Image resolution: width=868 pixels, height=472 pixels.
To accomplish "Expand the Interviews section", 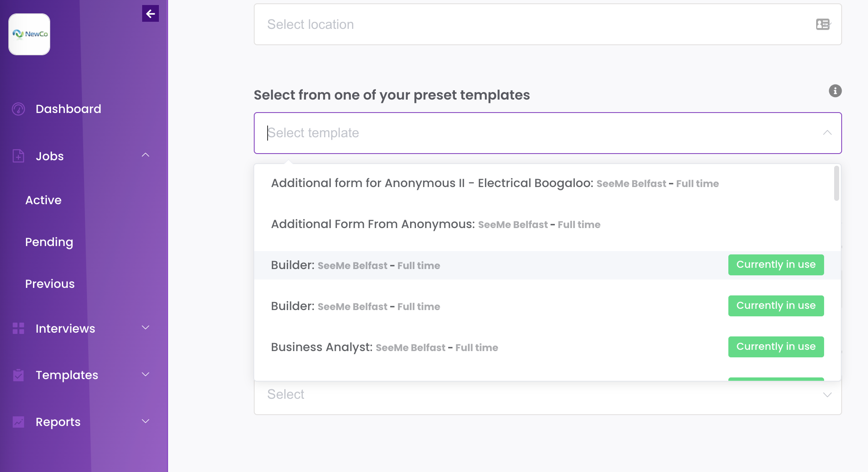I will tap(145, 327).
